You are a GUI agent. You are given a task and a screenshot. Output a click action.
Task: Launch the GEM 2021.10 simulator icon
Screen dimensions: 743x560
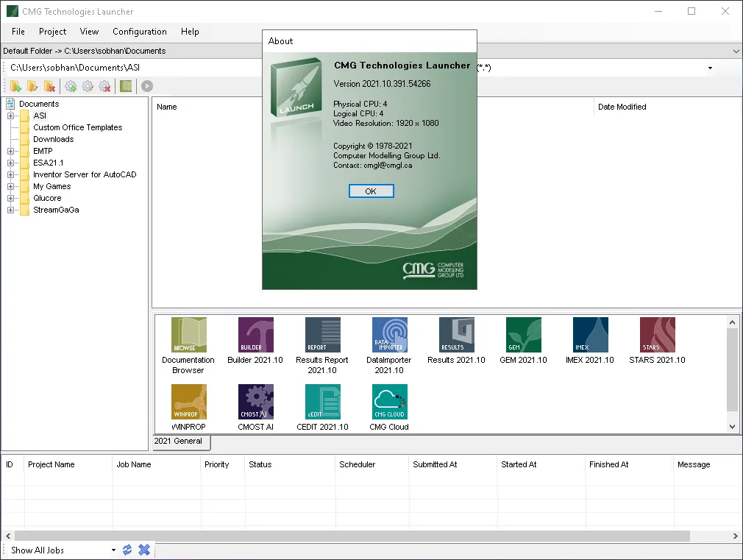point(524,335)
